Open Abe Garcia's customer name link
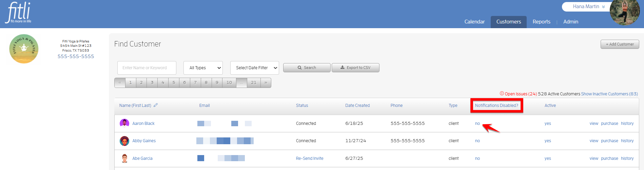The width and height of the screenshot is (644, 170). coord(142,158)
